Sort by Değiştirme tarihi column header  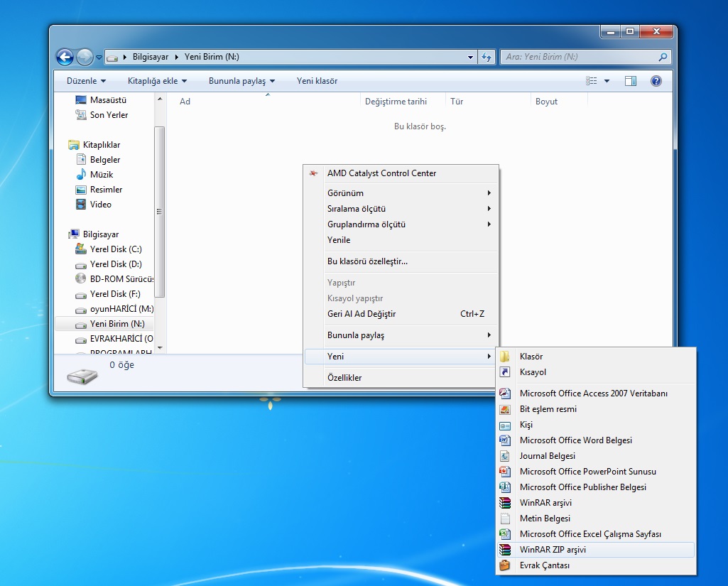[x=396, y=102]
